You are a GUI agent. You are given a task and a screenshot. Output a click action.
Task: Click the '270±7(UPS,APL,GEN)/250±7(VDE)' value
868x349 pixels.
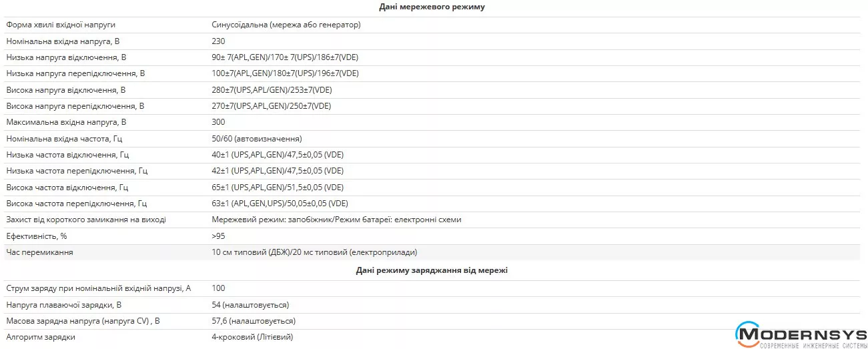click(x=271, y=106)
